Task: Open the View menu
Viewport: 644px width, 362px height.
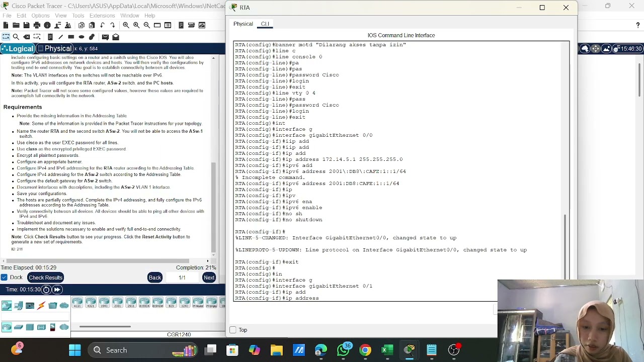Action: click(x=60, y=16)
